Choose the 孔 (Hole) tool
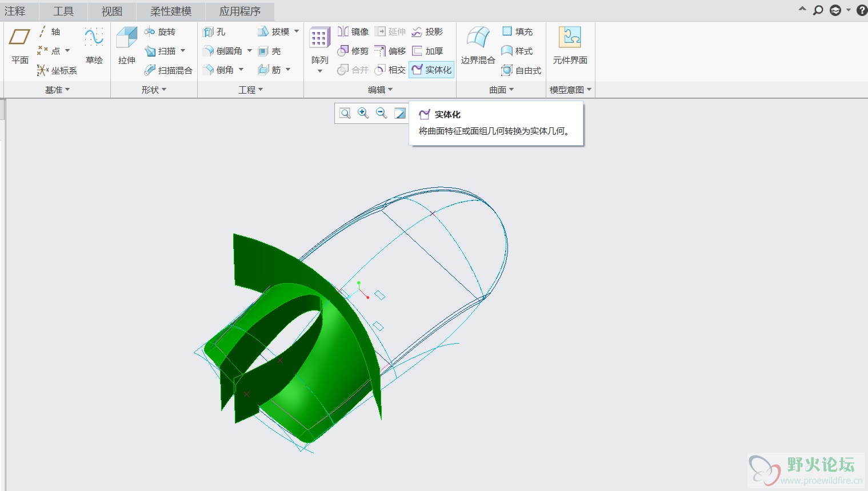The width and height of the screenshot is (868, 491). pyautogui.click(x=214, y=32)
